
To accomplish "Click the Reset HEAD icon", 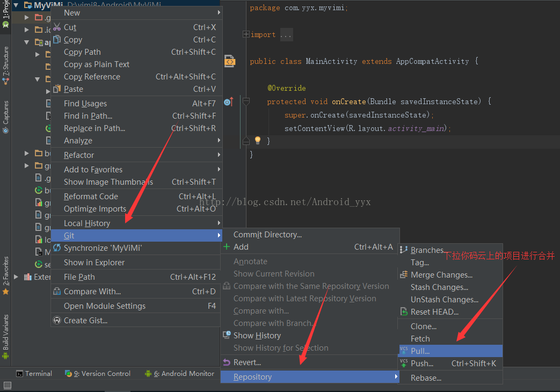I will click(x=404, y=311).
